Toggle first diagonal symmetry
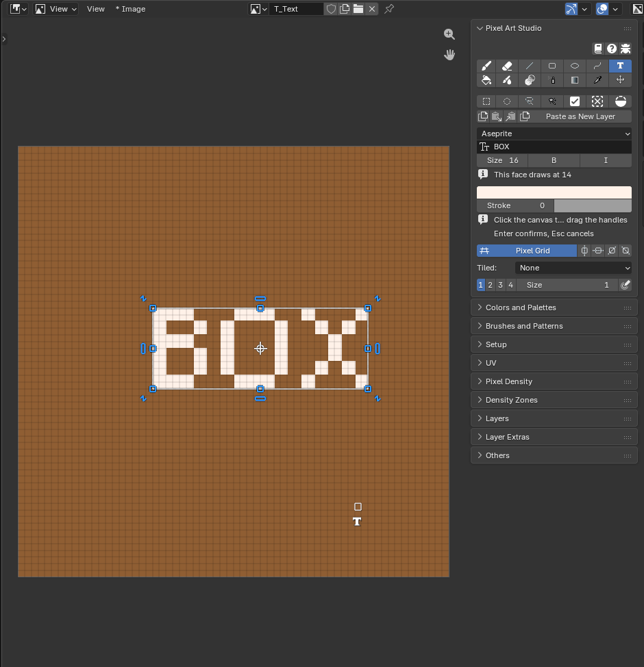 click(612, 251)
